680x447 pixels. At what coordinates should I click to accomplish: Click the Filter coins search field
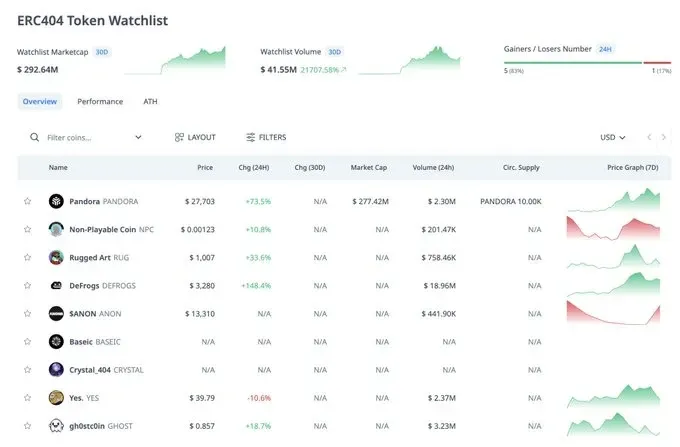[85, 137]
